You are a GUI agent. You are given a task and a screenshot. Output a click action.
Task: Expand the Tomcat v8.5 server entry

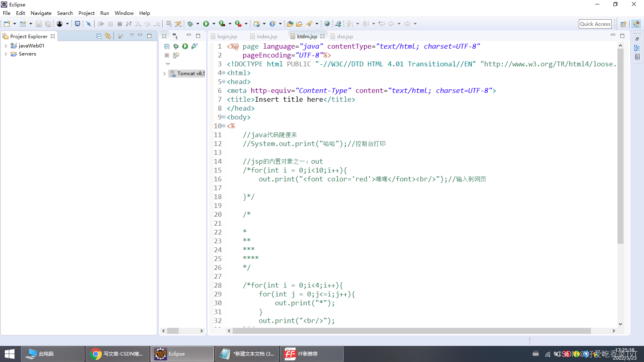click(x=164, y=74)
